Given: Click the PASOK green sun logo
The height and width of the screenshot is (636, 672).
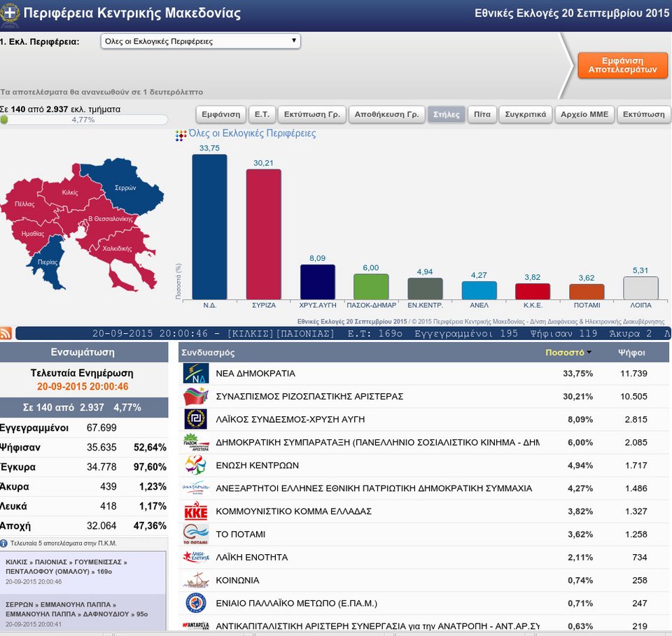Looking at the screenshot, I should [x=196, y=442].
